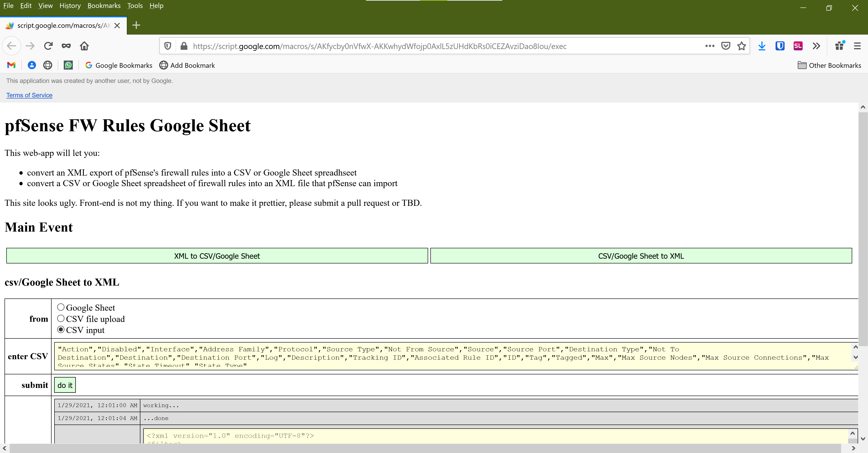The image size is (868, 453).
Task: Select the script.google.com/macros tab
Action: coord(63,26)
